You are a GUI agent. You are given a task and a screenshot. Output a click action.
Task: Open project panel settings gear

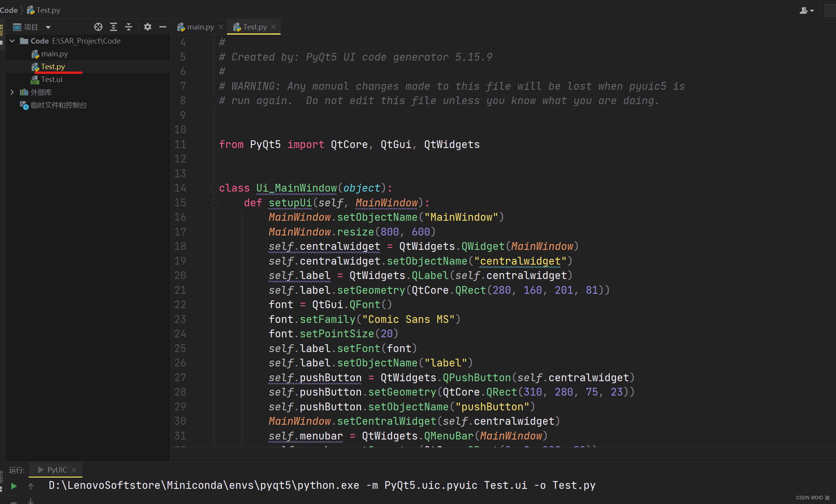coord(147,27)
